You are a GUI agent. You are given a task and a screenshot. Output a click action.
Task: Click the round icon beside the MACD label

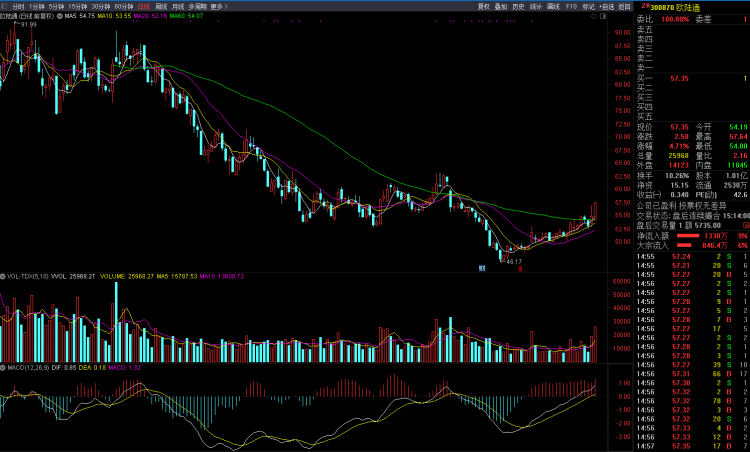tap(4, 367)
